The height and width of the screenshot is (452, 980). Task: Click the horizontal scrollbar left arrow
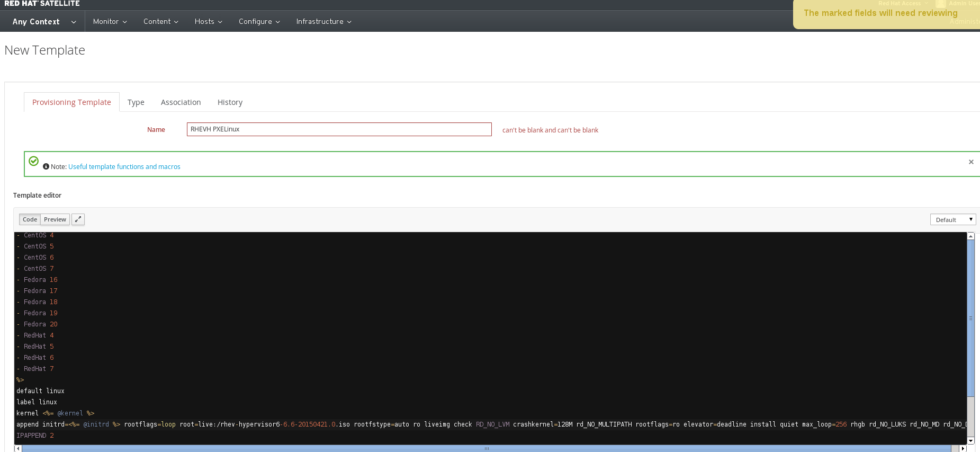tap(18, 448)
